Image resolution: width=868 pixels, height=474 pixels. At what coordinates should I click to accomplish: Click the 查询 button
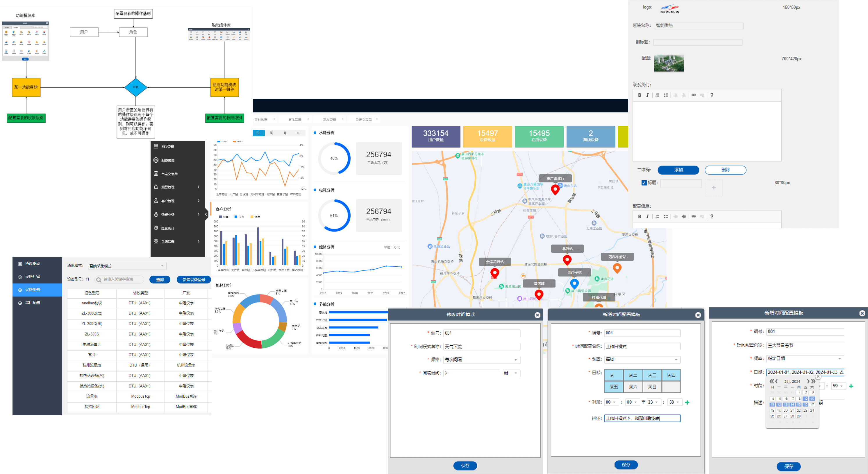pos(160,279)
